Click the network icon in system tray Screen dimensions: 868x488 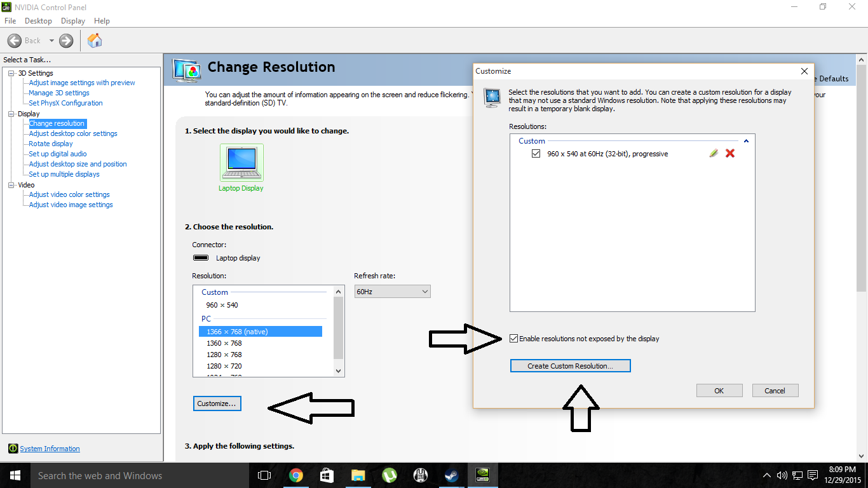(x=797, y=475)
